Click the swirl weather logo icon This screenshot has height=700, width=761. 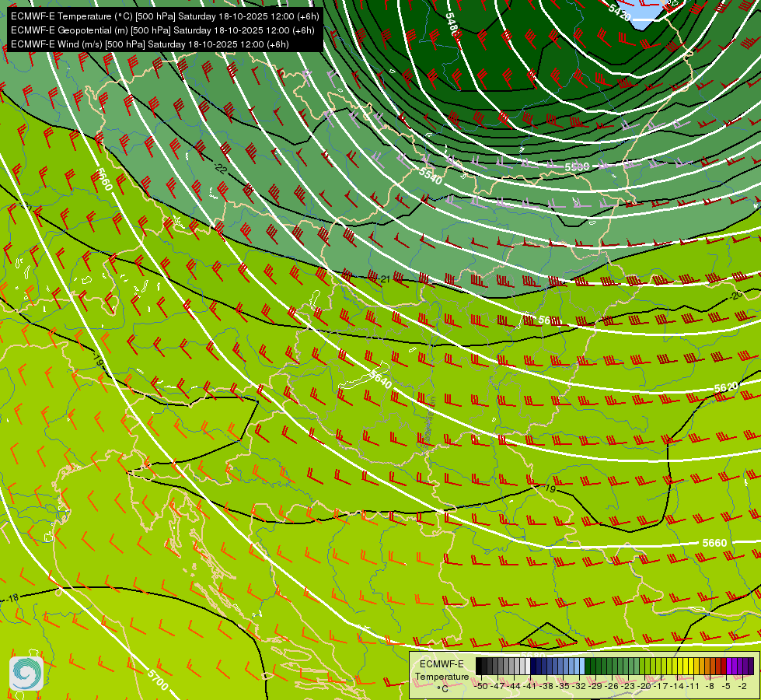pos(26,674)
